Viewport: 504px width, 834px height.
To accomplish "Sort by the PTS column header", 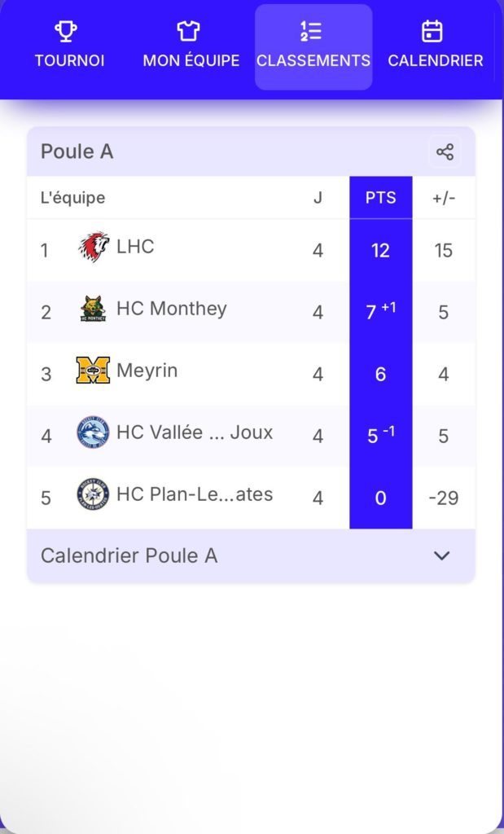I will 380,198.
